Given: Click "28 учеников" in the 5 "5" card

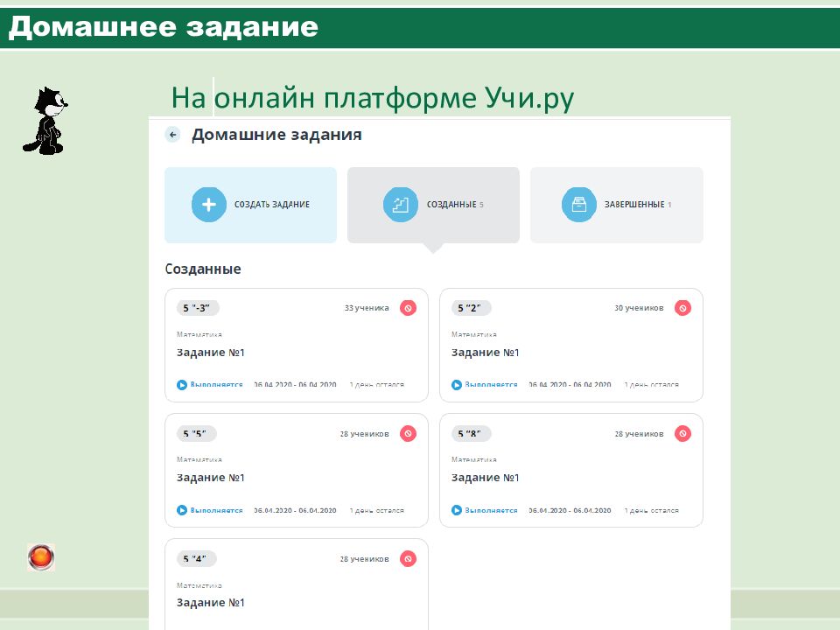Looking at the screenshot, I should pyautogui.click(x=364, y=433).
